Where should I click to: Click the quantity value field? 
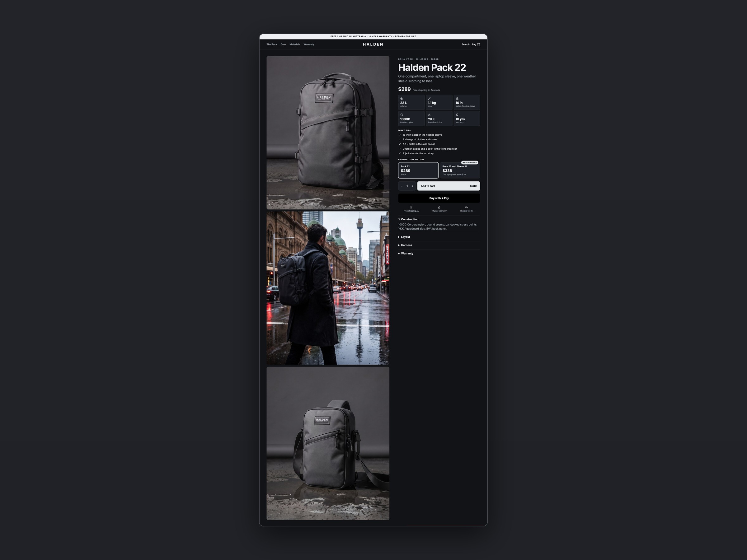(407, 186)
